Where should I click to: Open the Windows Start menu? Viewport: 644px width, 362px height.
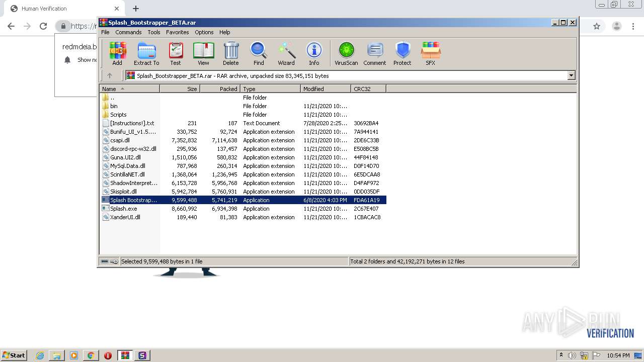14,355
